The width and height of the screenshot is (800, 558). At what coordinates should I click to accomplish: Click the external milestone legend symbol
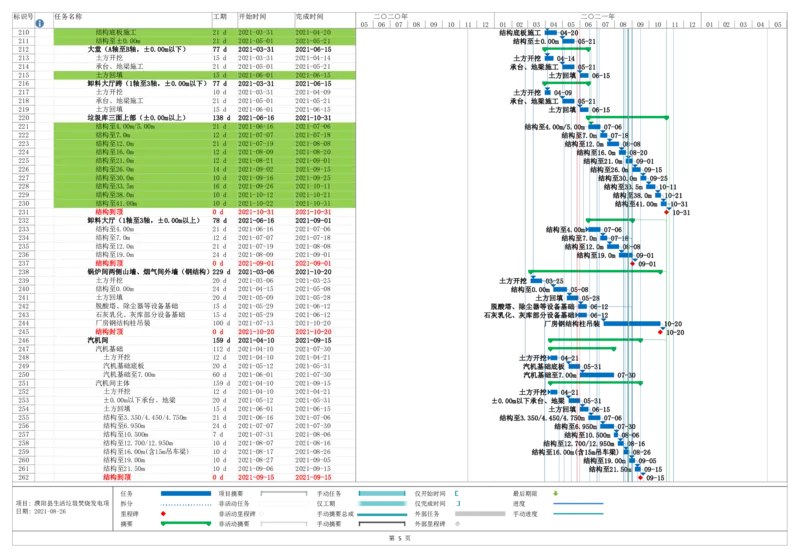point(457,523)
